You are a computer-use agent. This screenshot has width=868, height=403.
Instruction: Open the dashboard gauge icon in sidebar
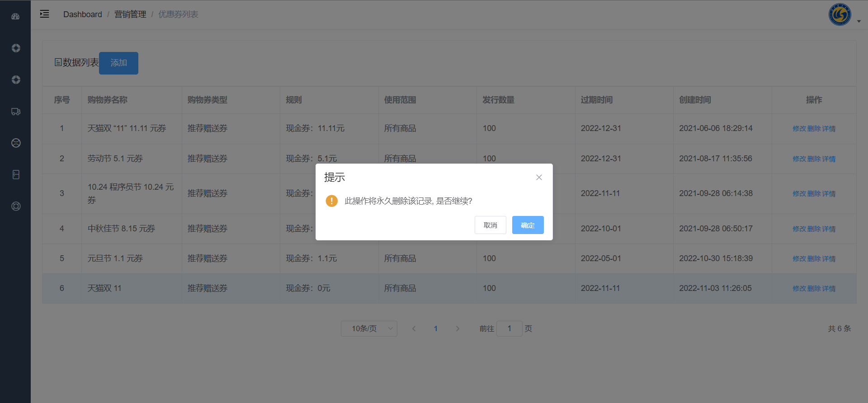[15, 16]
